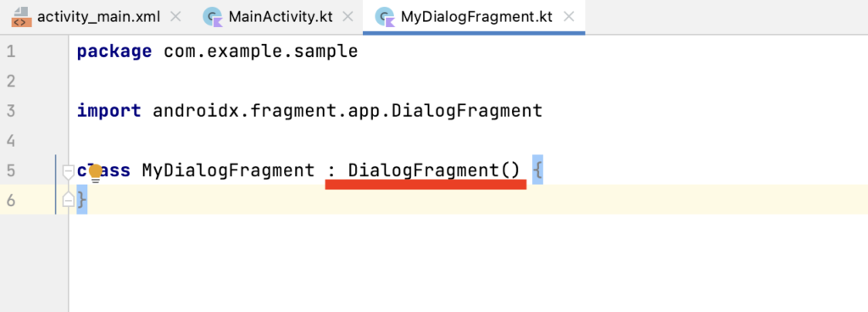The width and height of the screenshot is (868, 312).
Task: Click the Kotlin icon on MyDialogFragment.kt tab
Action: [385, 17]
